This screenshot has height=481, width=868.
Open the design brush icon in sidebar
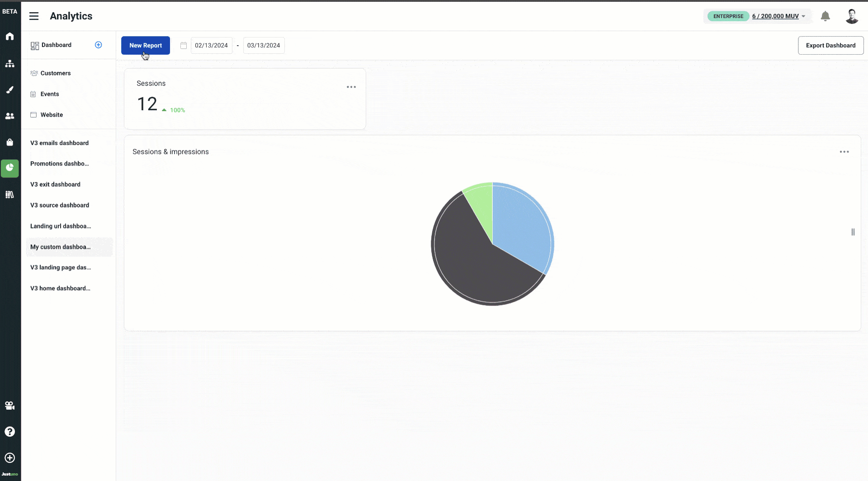click(x=9, y=90)
